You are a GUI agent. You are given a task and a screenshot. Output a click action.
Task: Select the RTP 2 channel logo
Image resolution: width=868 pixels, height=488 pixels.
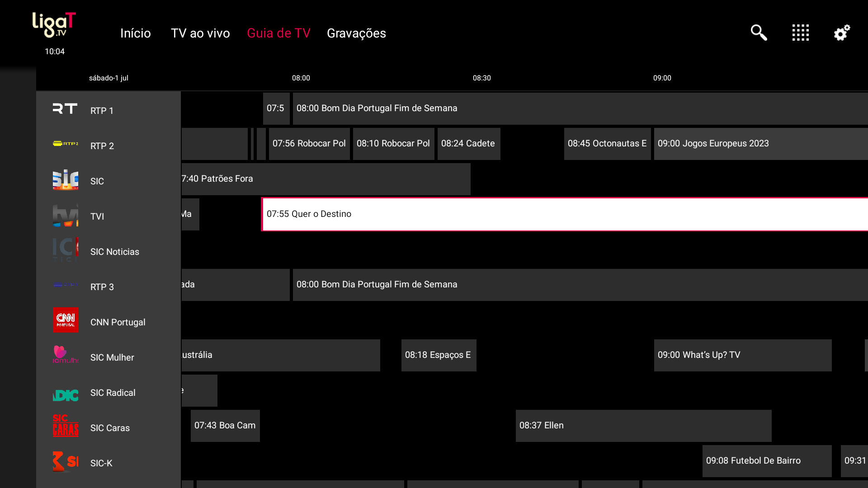(66, 144)
